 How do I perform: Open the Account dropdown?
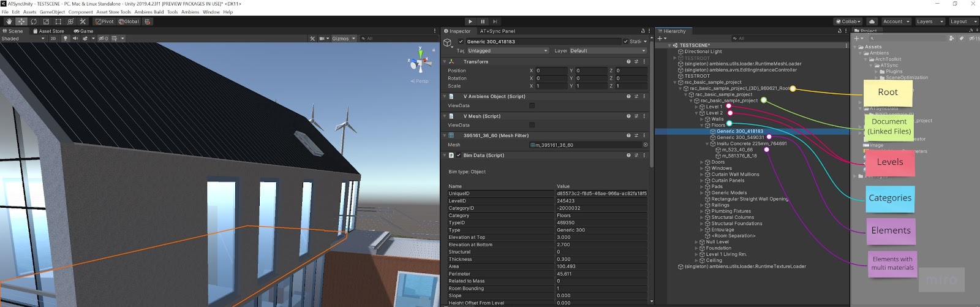pos(896,21)
